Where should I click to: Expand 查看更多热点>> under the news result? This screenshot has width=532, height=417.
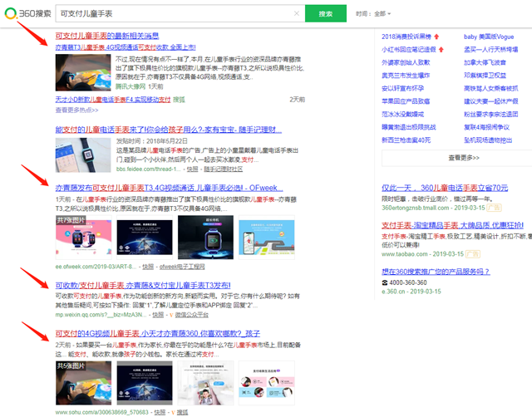pos(76,109)
